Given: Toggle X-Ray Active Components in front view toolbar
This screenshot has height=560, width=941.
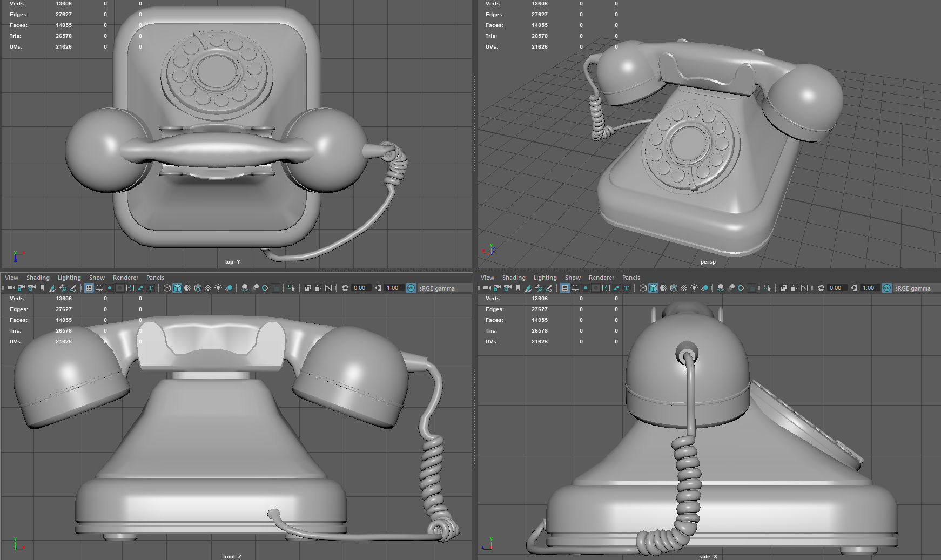Looking at the screenshot, I should pyautogui.click(x=318, y=288).
